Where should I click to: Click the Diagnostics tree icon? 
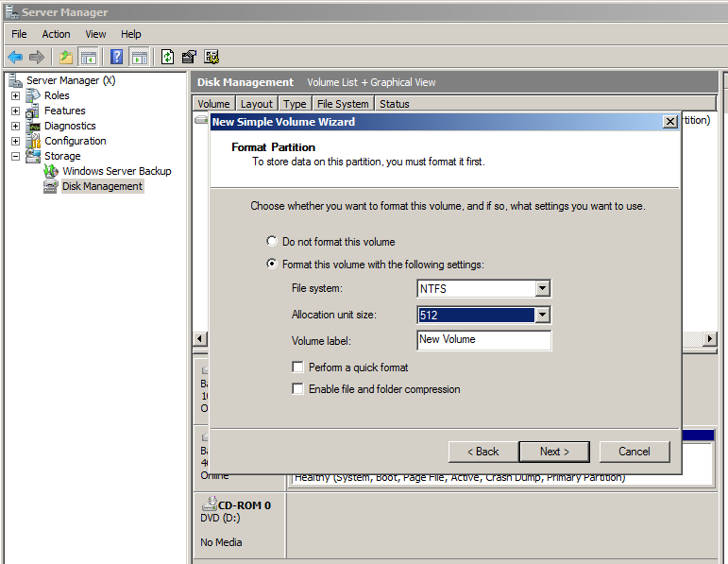pyautogui.click(x=33, y=126)
